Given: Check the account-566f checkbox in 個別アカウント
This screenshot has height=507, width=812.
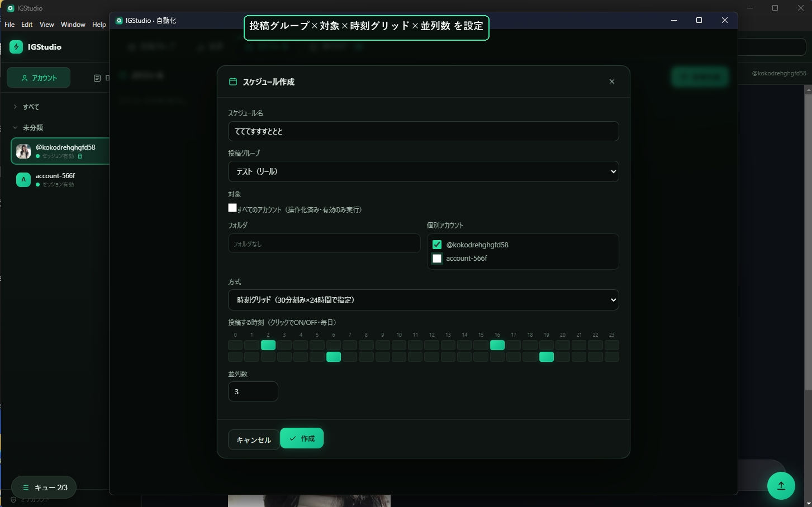Looking at the screenshot, I should point(437,259).
